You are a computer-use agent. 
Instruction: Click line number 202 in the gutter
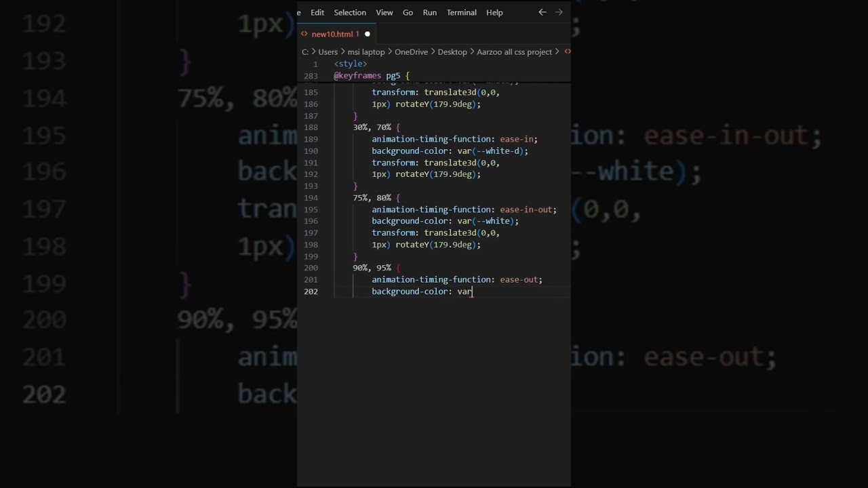click(x=311, y=291)
